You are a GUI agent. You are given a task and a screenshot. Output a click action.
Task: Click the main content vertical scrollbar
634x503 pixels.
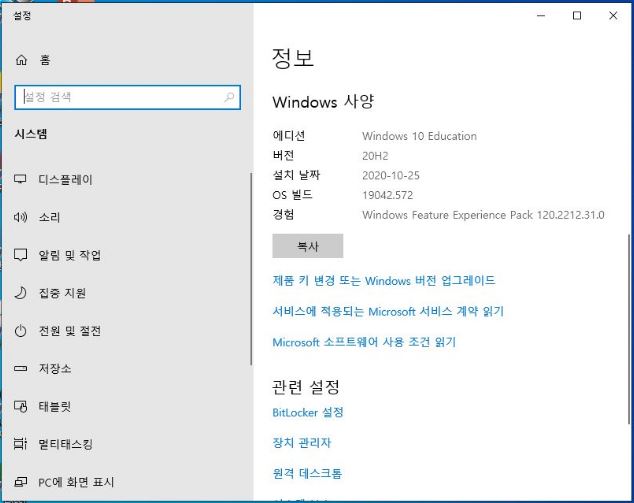629,329
